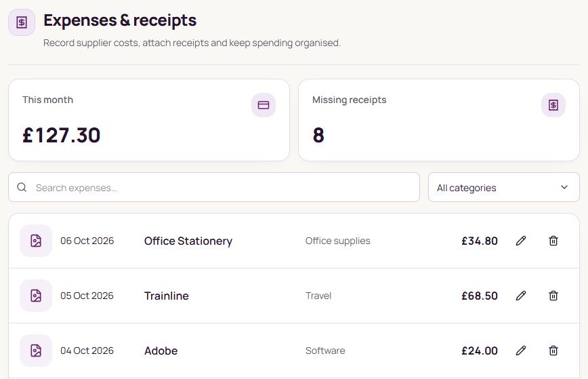Click the card icon in This month panel
The image size is (588, 379).
click(x=264, y=105)
